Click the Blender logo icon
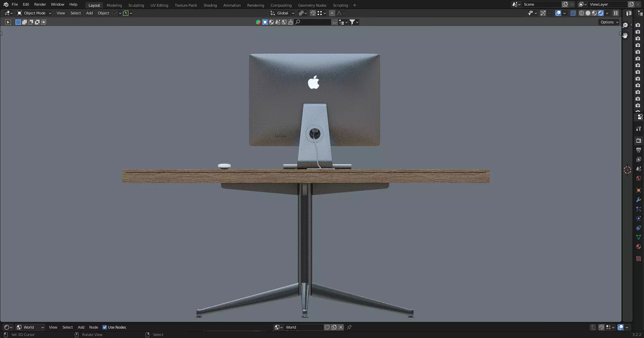 tap(6, 4)
